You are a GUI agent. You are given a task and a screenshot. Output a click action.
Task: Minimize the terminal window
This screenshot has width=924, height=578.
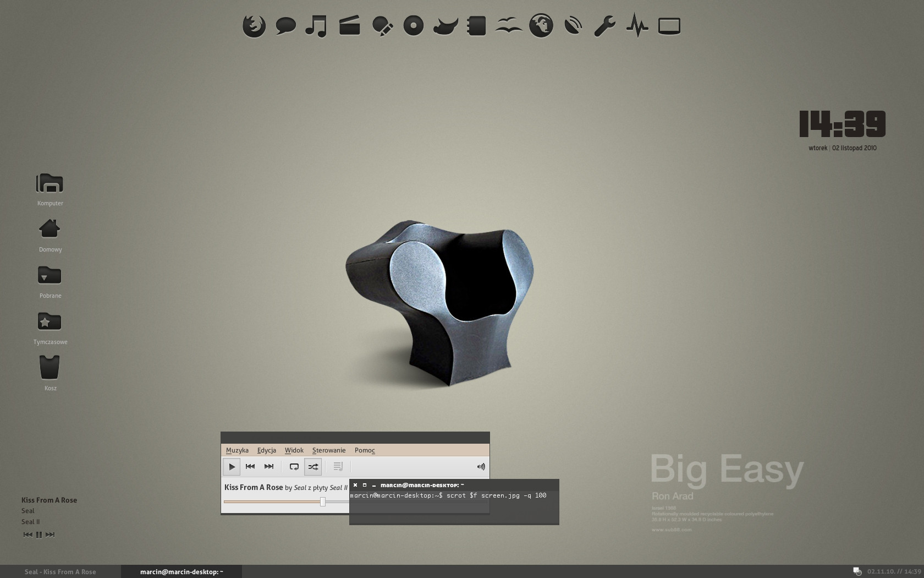pos(374,485)
